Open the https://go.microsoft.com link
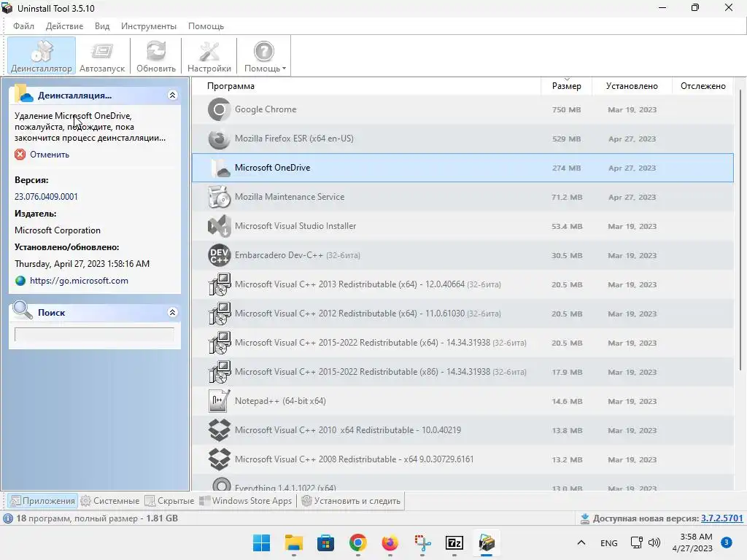 tap(79, 281)
